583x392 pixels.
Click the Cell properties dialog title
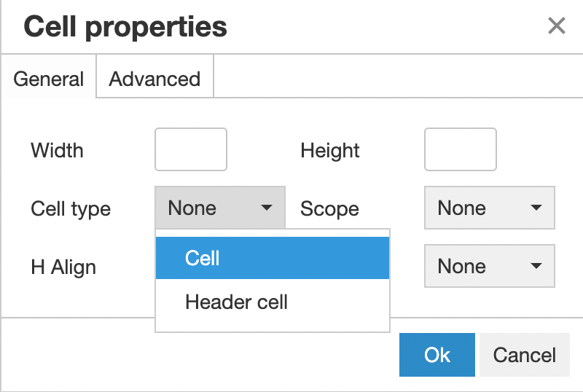[125, 27]
